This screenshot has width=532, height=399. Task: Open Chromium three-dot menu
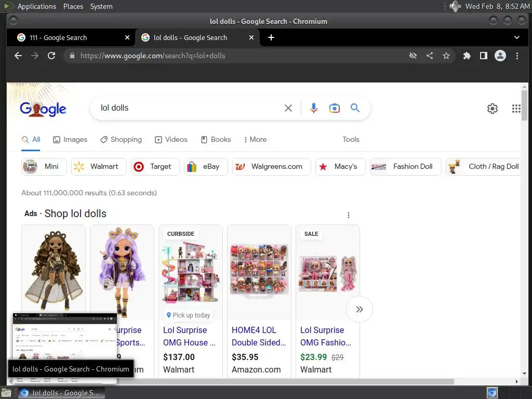pyautogui.click(x=517, y=56)
